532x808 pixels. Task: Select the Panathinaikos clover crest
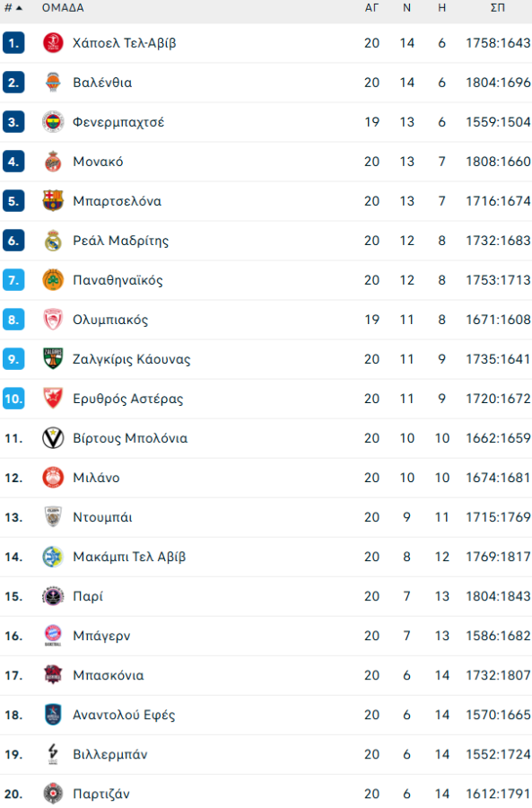51,279
